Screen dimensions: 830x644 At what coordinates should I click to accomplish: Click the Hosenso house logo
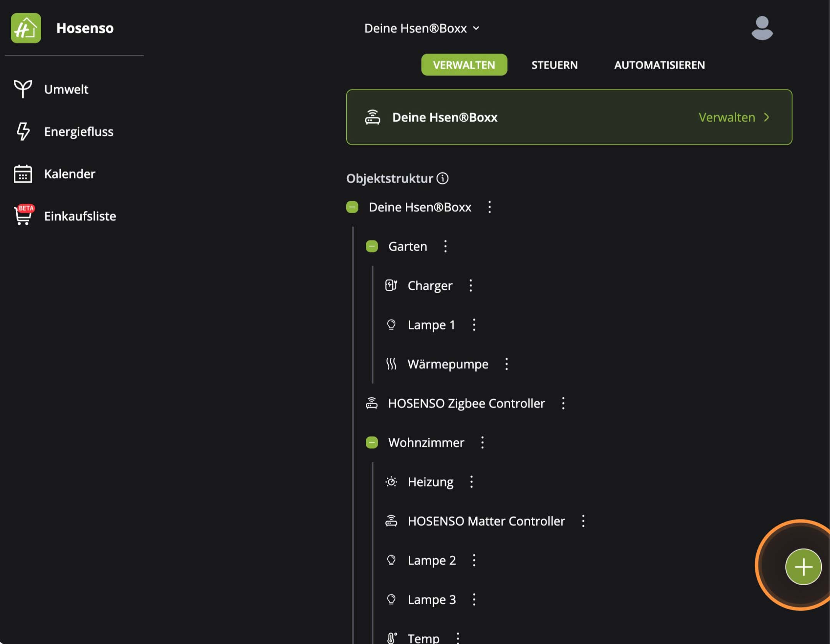tap(26, 28)
